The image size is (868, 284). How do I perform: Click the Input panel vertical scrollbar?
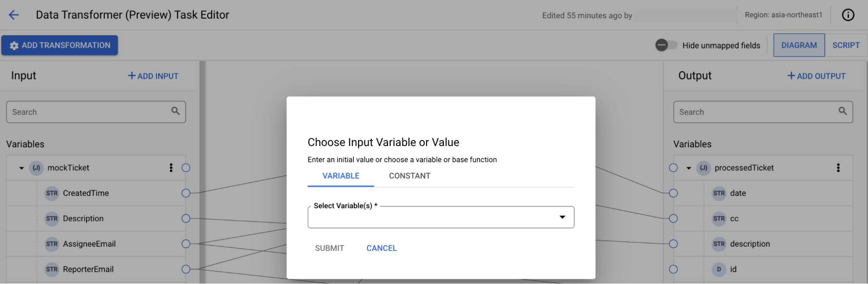tap(202, 174)
